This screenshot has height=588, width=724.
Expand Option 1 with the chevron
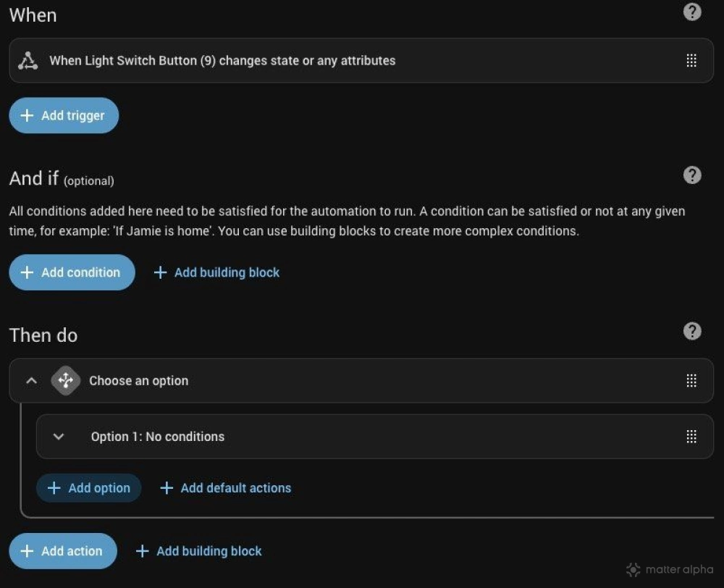coord(59,437)
